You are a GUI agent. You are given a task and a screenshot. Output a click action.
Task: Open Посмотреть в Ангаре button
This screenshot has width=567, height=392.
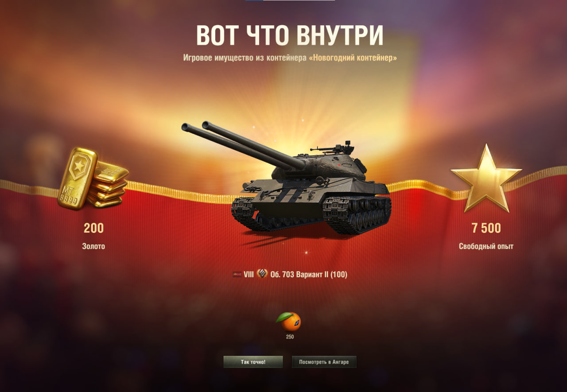(324, 362)
